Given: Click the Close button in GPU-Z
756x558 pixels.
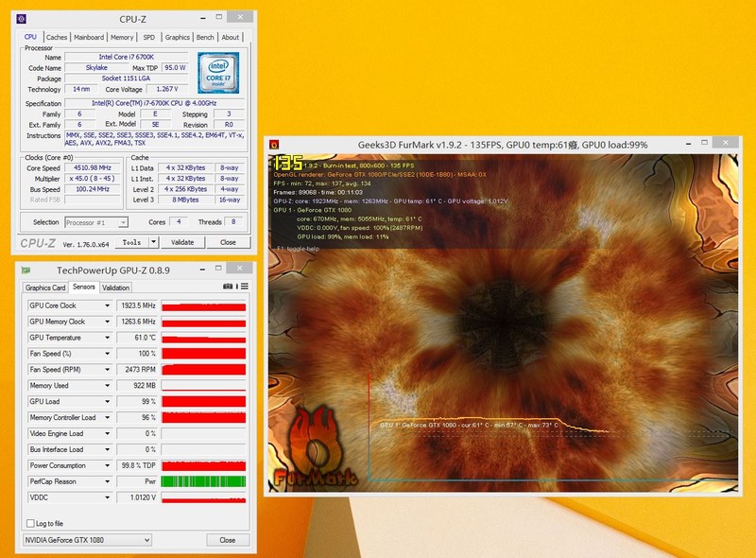Looking at the screenshot, I should click(x=228, y=540).
